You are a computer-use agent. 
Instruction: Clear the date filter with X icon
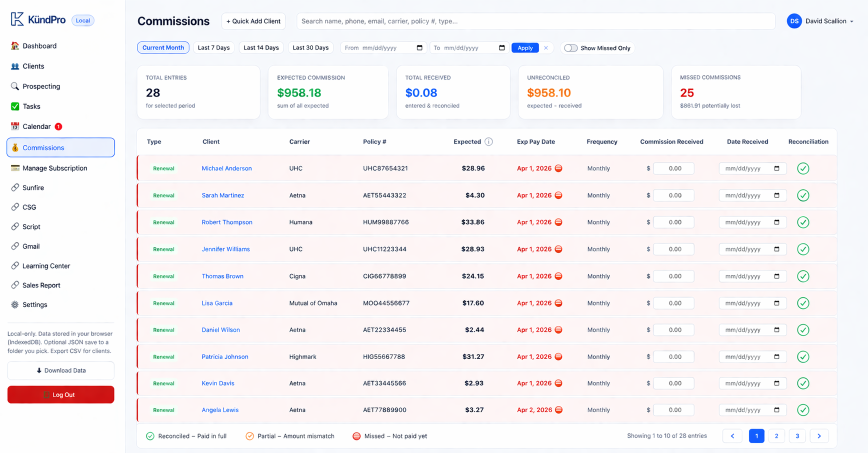(546, 48)
